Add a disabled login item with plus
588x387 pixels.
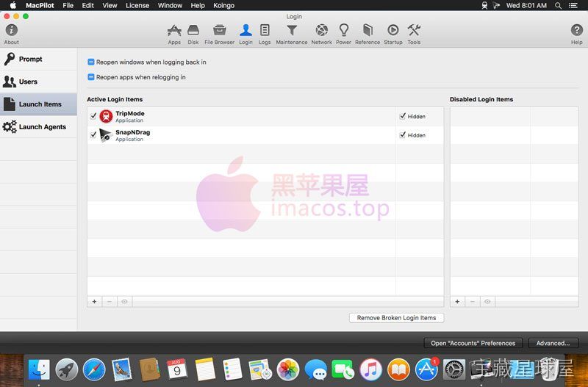pos(457,302)
